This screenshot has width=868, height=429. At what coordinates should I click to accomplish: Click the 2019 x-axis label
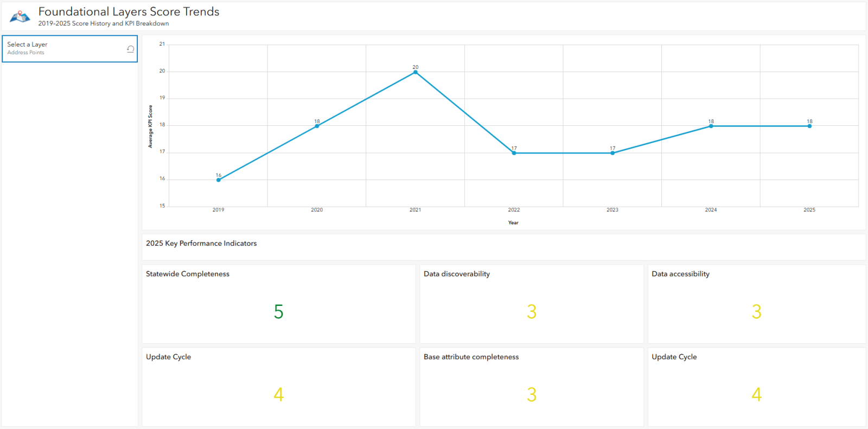219,210
